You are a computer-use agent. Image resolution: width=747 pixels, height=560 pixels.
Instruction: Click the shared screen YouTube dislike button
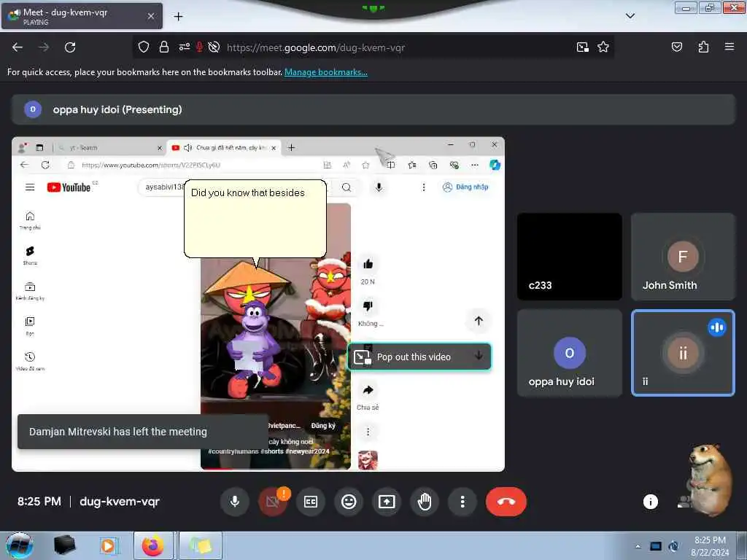pos(368,306)
